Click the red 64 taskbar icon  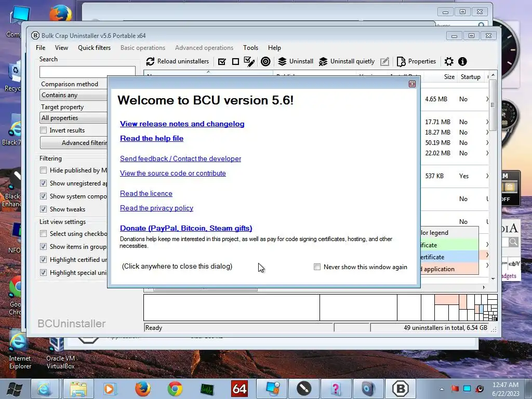pyautogui.click(x=240, y=389)
